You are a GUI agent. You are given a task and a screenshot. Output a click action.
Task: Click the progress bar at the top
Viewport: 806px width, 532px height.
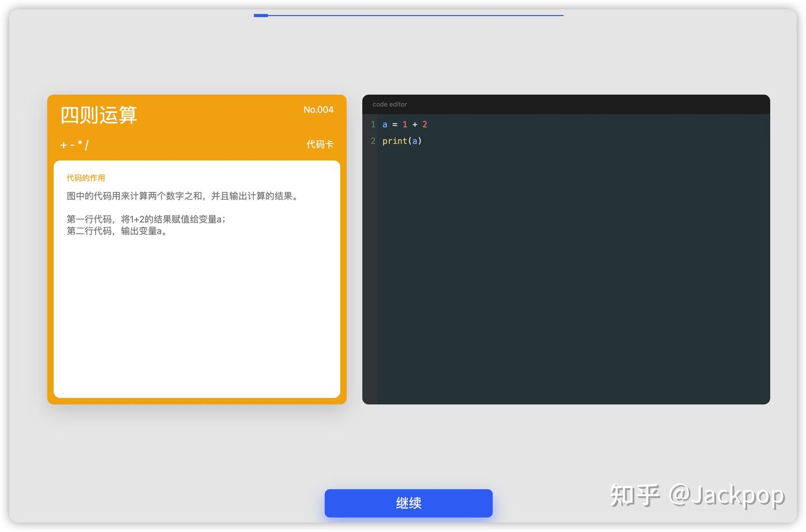point(409,15)
